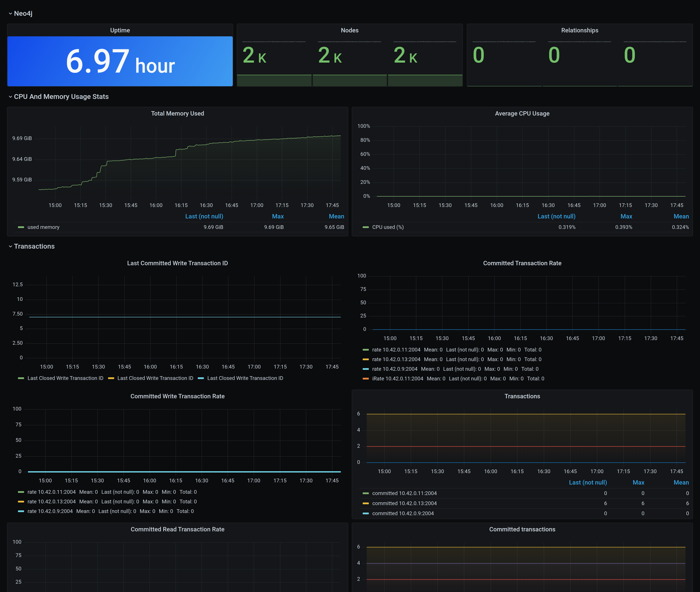Toggle the committed 10.42.0.11:2004 series
Viewport: 700px width, 592px height.
tap(404, 493)
